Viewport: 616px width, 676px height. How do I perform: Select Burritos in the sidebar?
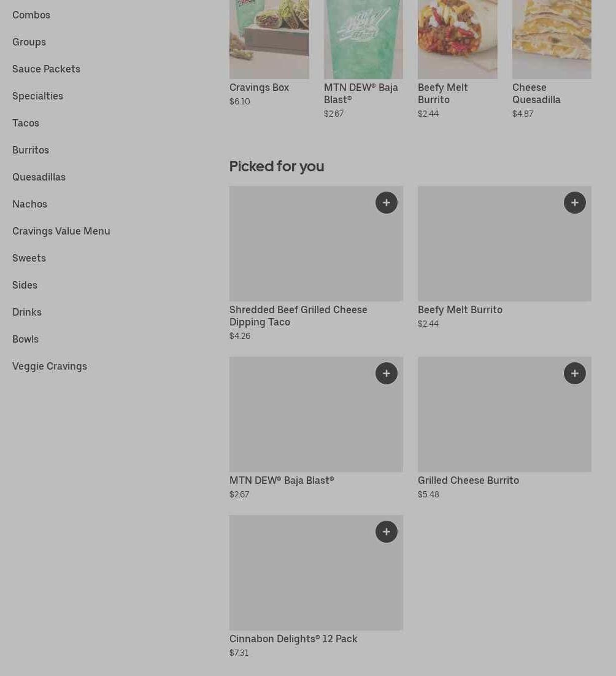click(31, 150)
